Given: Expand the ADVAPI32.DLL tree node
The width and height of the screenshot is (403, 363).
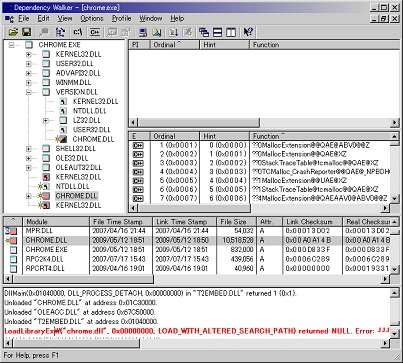Looking at the screenshot, I should tap(29, 73).
